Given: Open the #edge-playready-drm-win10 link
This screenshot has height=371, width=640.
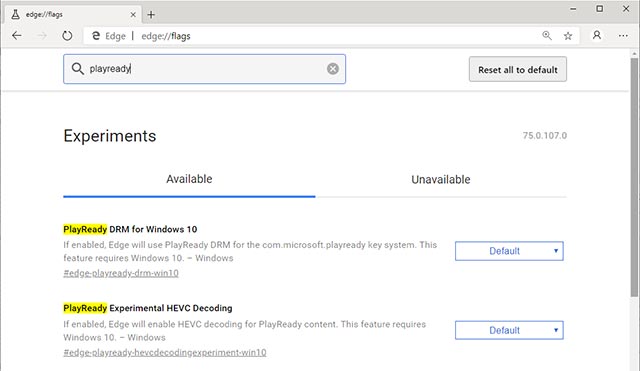Looking at the screenshot, I should coord(121,273).
